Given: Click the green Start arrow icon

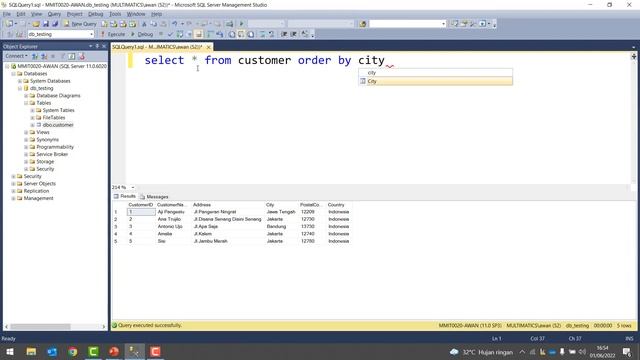Looking at the screenshot, I should tap(241, 24).
